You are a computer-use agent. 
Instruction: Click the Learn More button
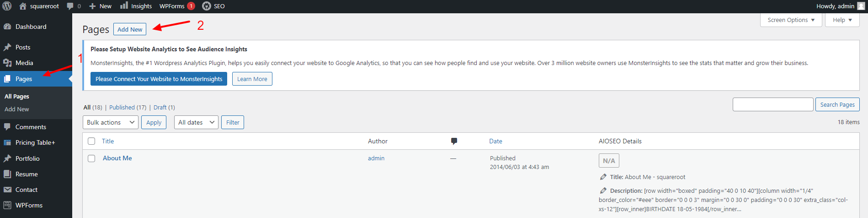(x=252, y=79)
